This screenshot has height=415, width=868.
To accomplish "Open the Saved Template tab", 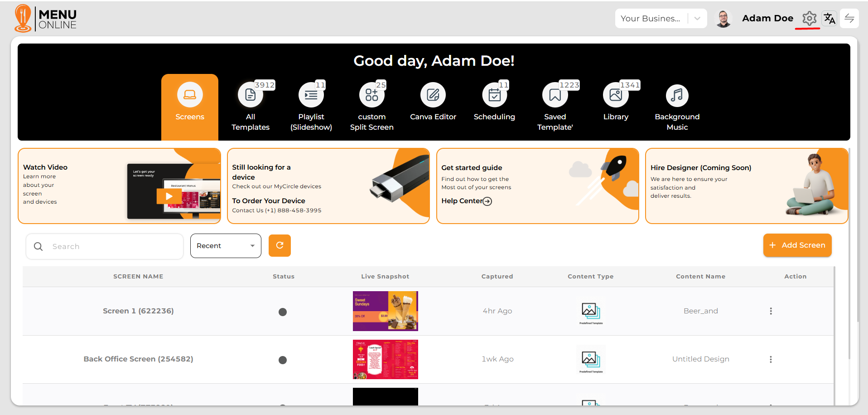I will pos(555,95).
